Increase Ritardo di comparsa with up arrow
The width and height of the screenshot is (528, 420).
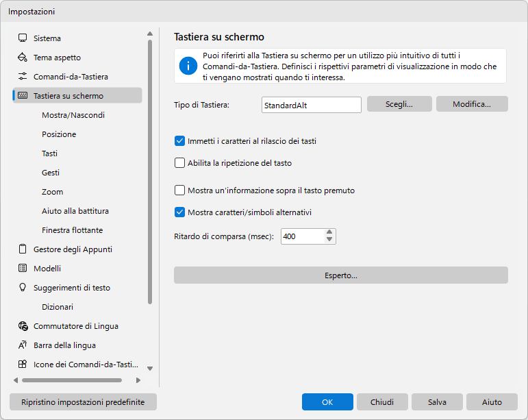click(329, 232)
